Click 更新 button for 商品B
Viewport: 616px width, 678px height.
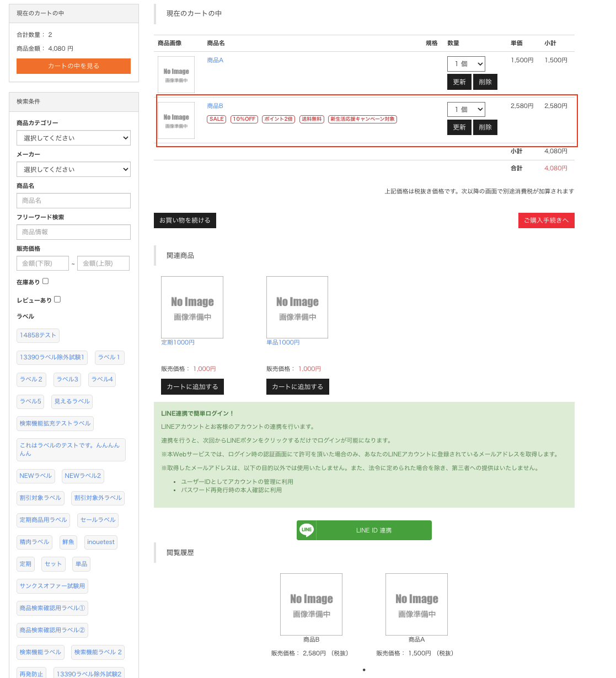(459, 127)
